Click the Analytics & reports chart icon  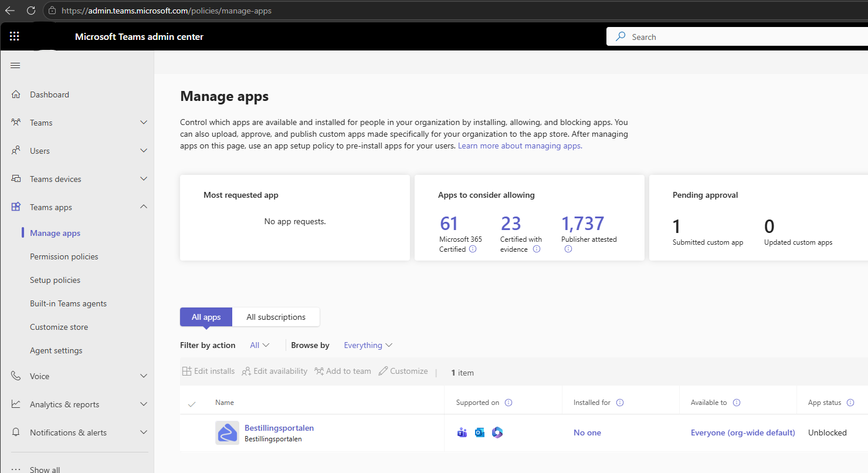pos(16,404)
